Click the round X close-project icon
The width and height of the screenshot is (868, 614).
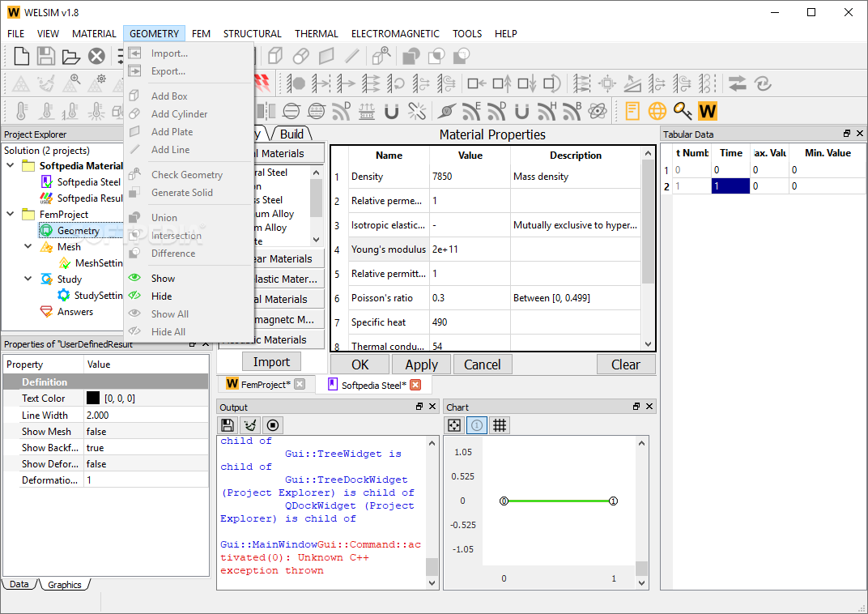tap(97, 56)
